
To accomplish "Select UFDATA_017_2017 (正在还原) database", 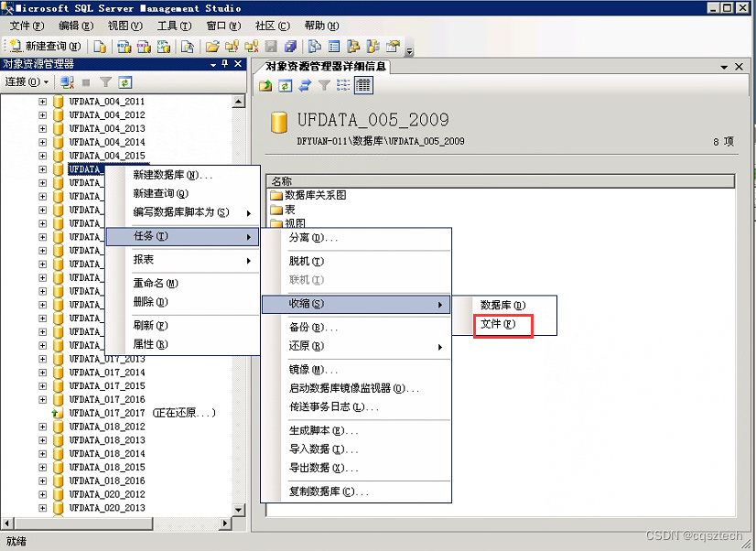I will click(x=142, y=413).
